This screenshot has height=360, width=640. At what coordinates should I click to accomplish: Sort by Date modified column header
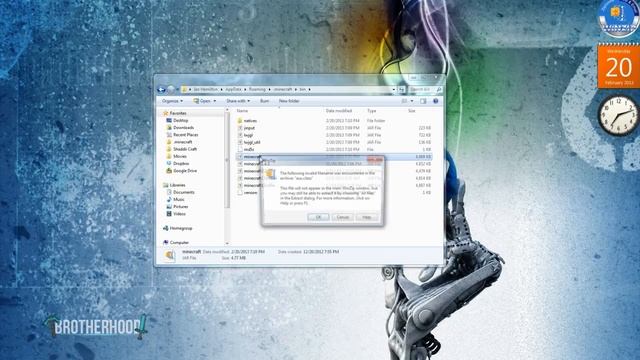[339, 111]
